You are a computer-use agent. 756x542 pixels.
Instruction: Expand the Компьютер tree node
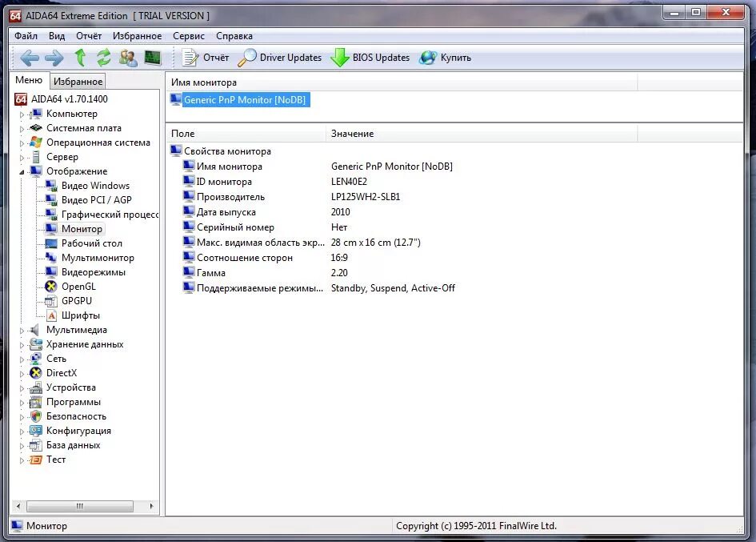pos(22,114)
